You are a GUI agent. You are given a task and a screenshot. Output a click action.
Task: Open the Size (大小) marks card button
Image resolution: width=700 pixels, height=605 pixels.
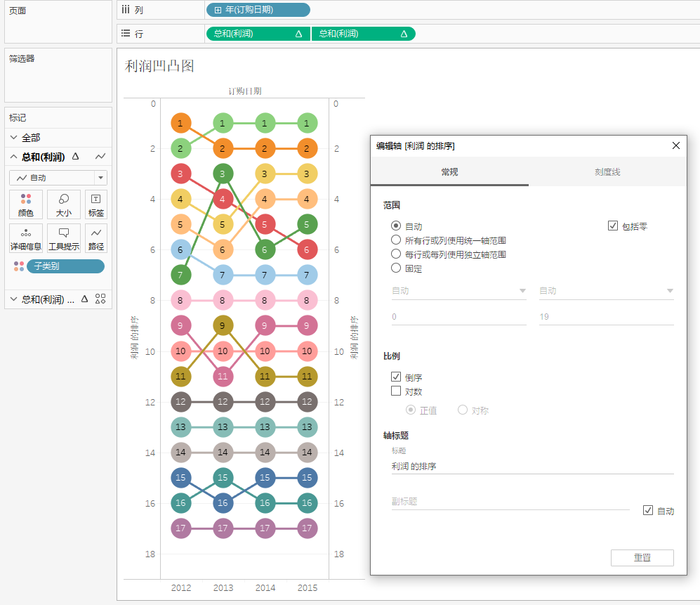coord(64,204)
